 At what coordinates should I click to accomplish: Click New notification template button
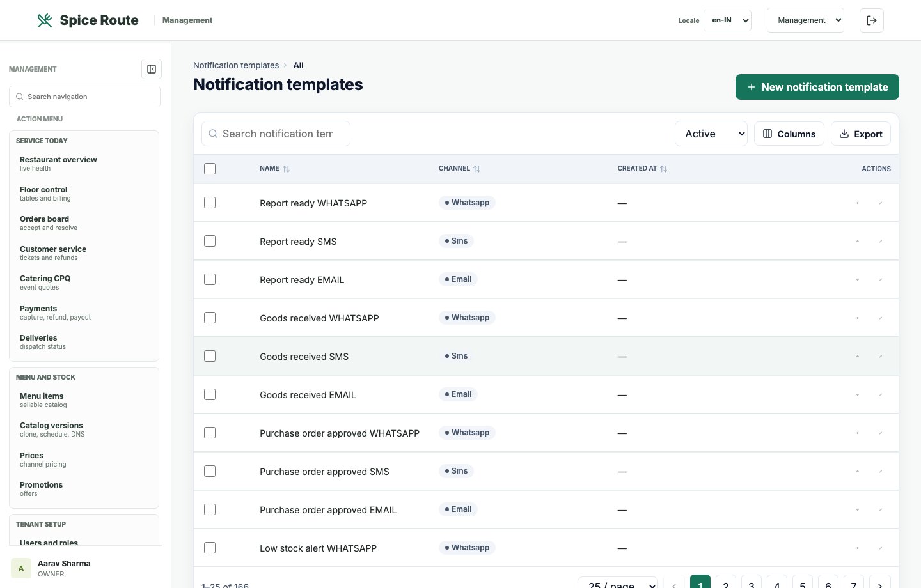point(817,87)
